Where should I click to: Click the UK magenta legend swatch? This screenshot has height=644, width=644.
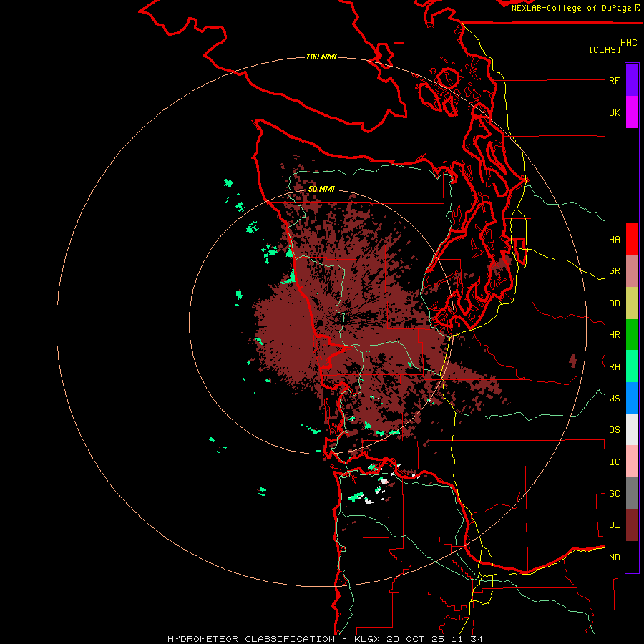coord(632,112)
